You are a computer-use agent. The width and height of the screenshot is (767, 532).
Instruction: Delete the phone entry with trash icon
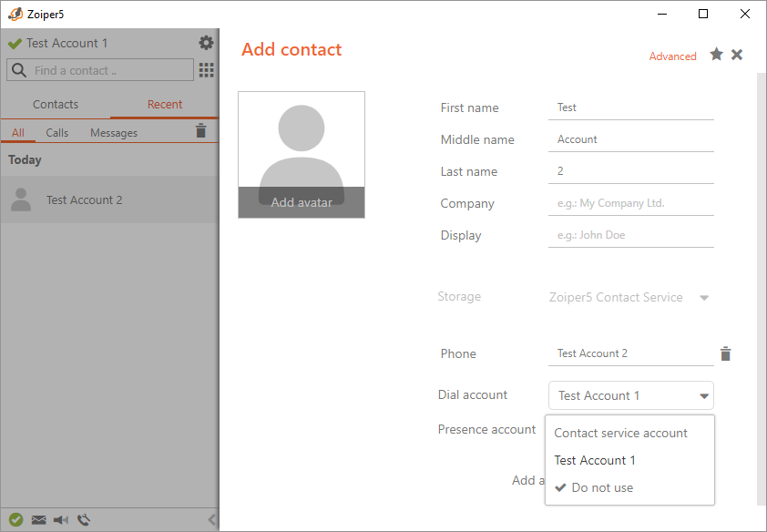click(725, 354)
